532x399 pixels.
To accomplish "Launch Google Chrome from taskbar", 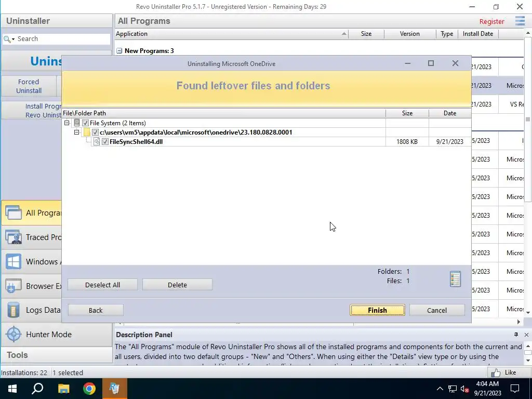I will (89, 389).
